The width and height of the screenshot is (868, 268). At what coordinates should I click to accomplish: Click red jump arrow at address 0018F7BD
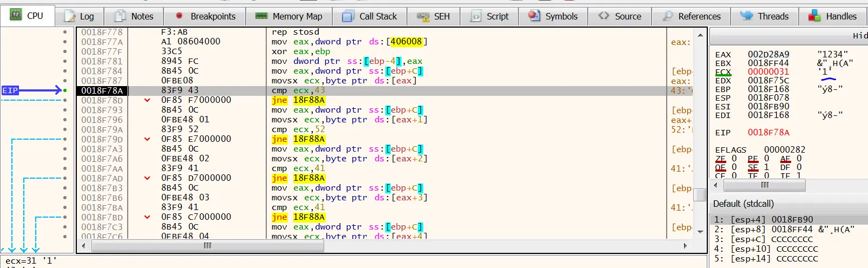[147, 217]
